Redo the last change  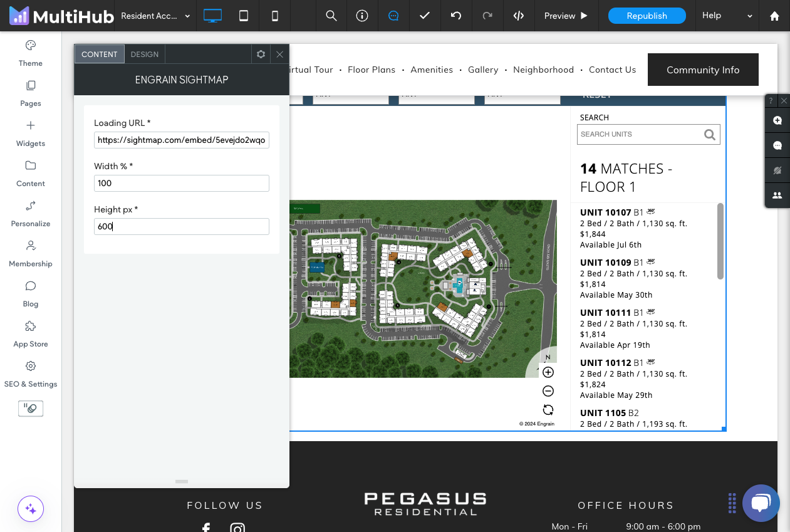[x=487, y=16]
